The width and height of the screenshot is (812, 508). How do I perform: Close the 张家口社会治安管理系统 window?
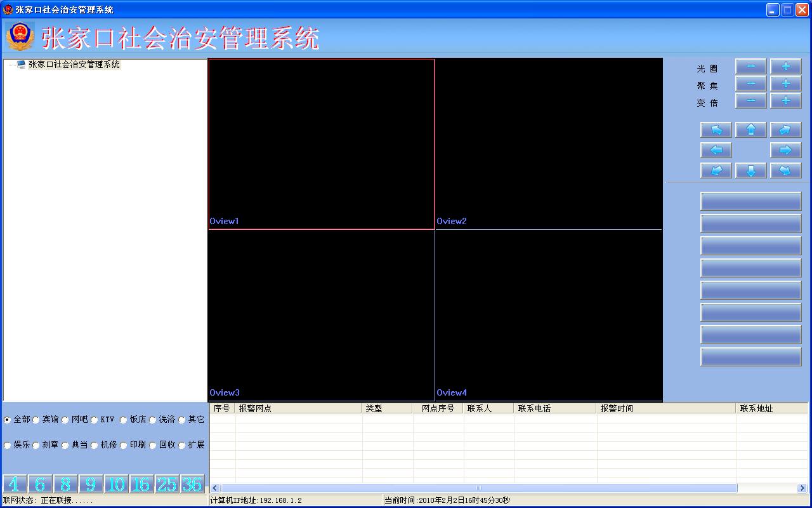[802, 10]
